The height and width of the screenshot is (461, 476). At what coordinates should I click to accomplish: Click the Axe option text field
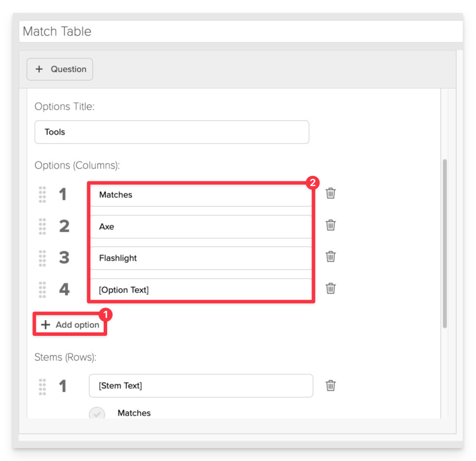click(201, 227)
